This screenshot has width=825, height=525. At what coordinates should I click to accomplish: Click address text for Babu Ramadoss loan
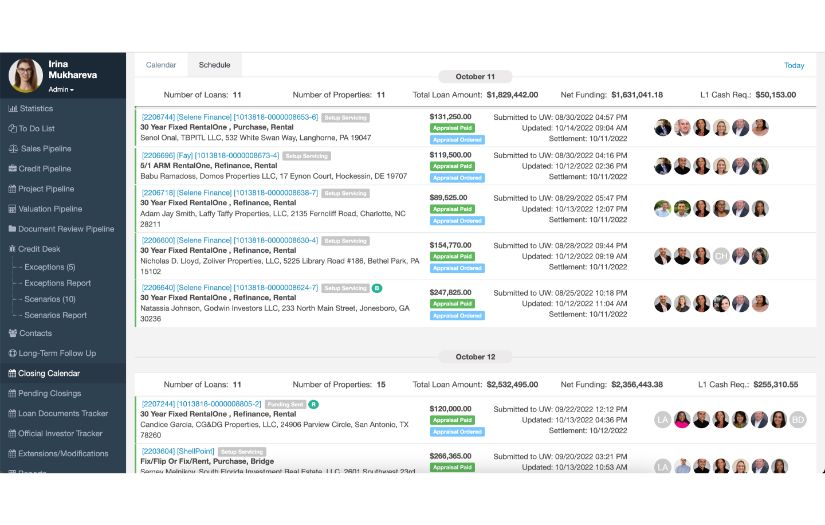click(x=274, y=176)
